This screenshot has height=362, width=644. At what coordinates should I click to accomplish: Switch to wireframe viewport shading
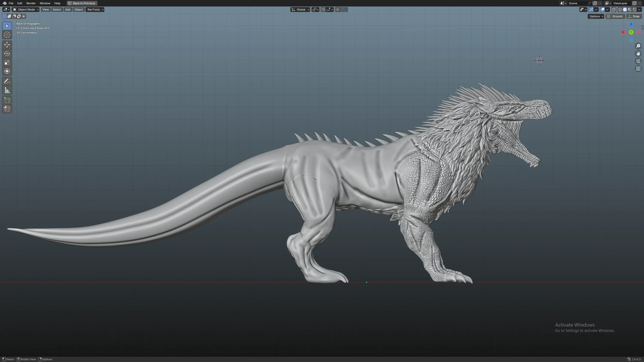click(620, 10)
